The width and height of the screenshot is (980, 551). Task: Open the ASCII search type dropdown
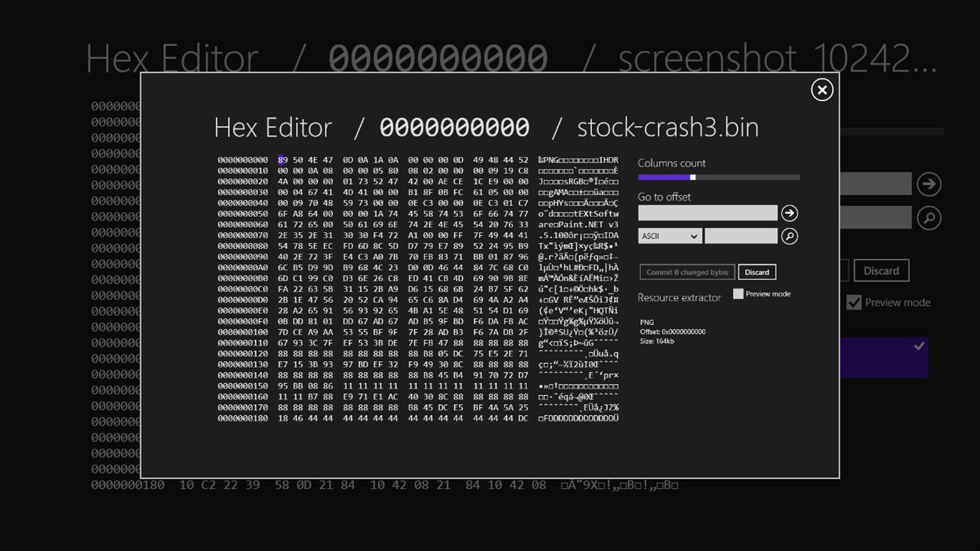pyautogui.click(x=670, y=236)
